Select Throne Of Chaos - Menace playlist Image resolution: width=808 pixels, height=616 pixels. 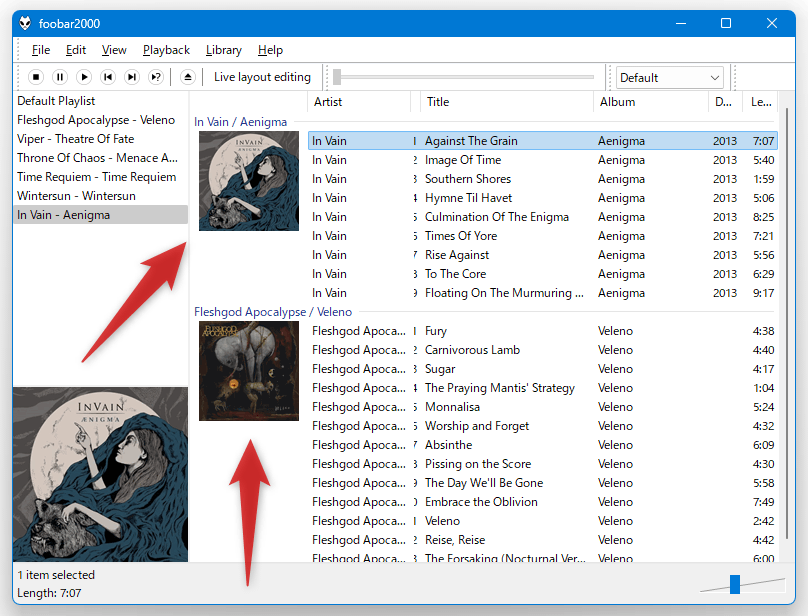pos(100,158)
